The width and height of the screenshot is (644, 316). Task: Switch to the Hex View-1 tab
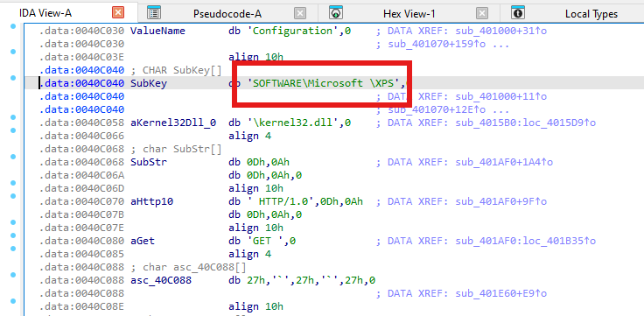point(409,14)
